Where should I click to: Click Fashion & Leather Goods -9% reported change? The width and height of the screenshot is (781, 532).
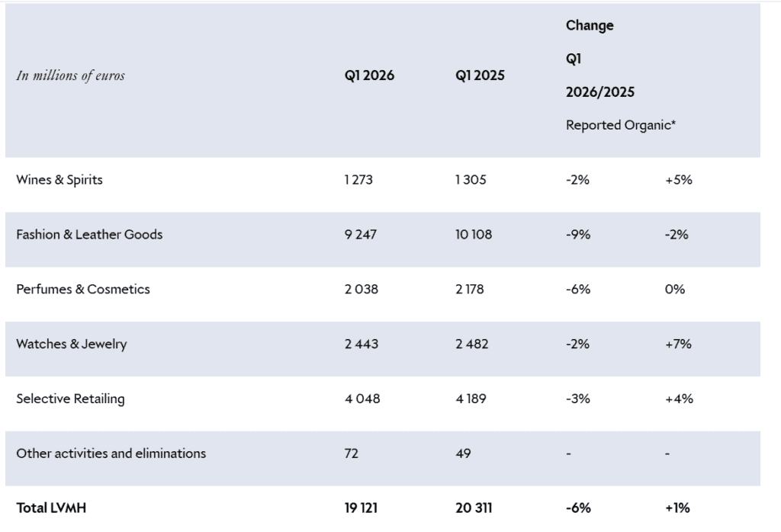point(578,234)
